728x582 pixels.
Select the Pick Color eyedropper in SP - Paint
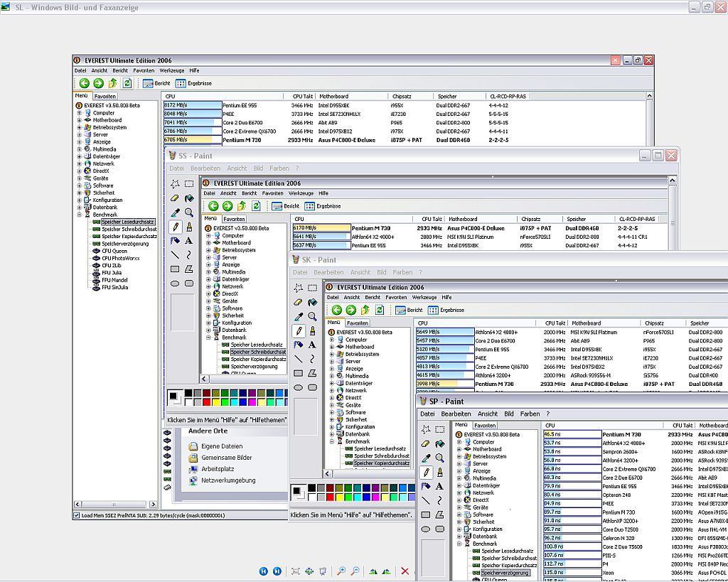425,458
